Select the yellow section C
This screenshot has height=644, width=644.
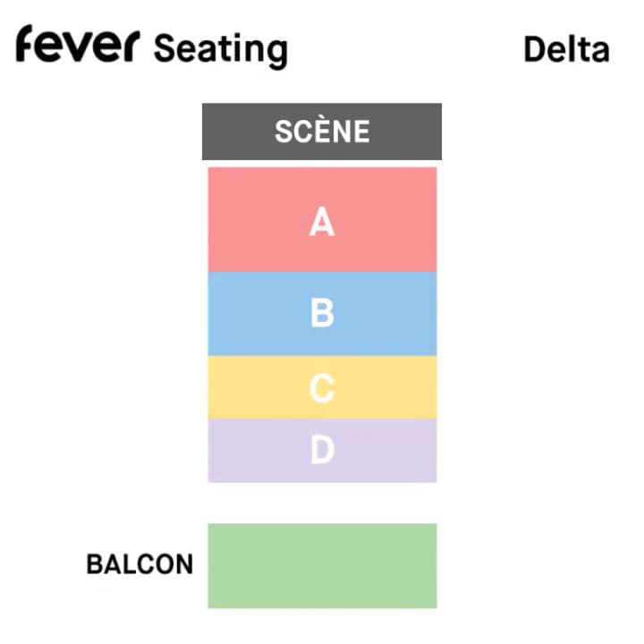click(x=322, y=387)
